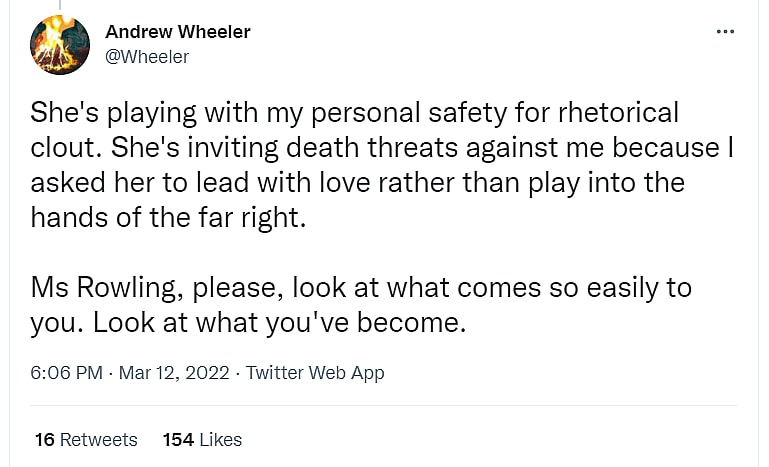This screenshot has height=467, width=769.
Task: View the 16 Retweets list
Action: coord(86,439)
